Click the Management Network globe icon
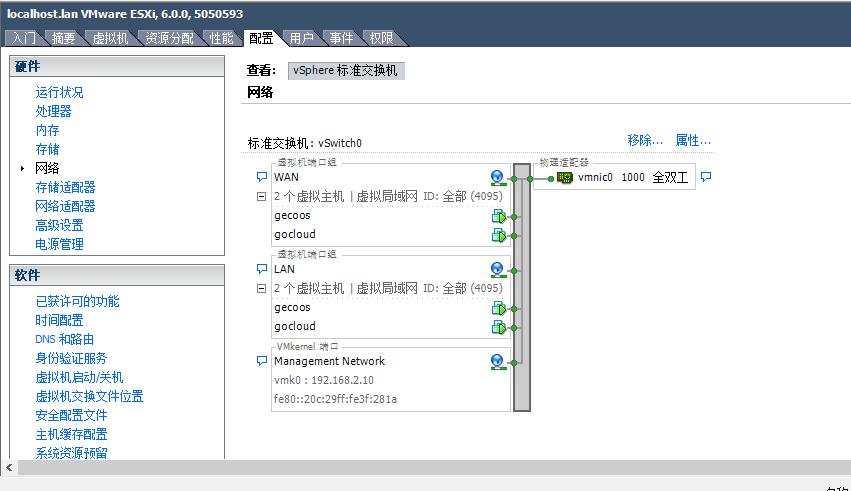 click(x=497, y=361)
